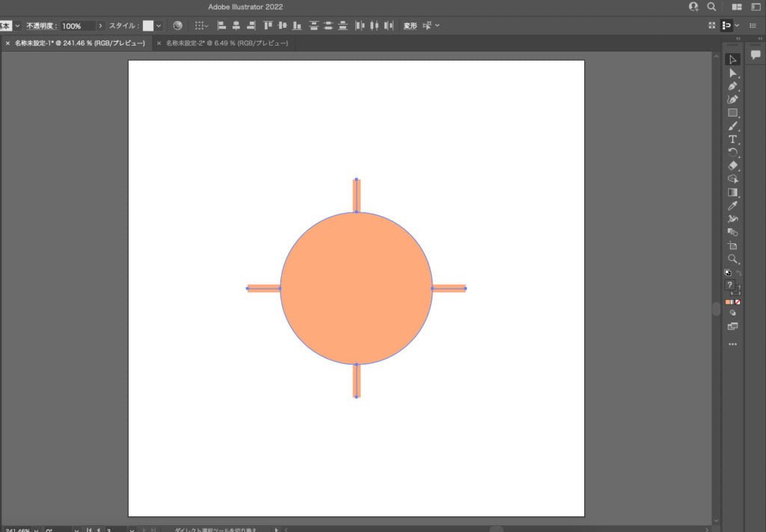Screen dimensions: 766x532
Task: Click the 変形 transform button
Action: 410,25
